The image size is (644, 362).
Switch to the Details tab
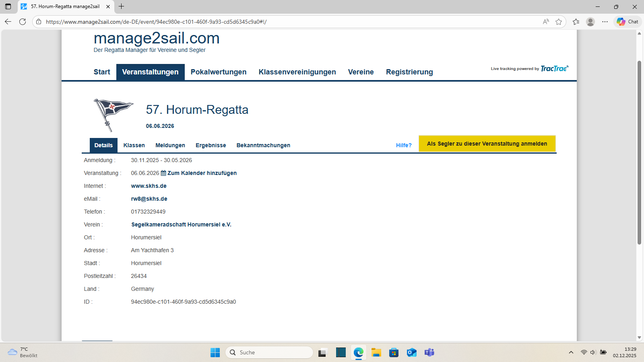(103, 145)
